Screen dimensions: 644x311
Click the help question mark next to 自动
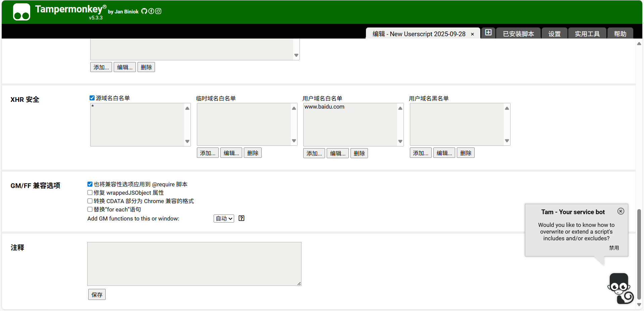click(x=241, y=218)
